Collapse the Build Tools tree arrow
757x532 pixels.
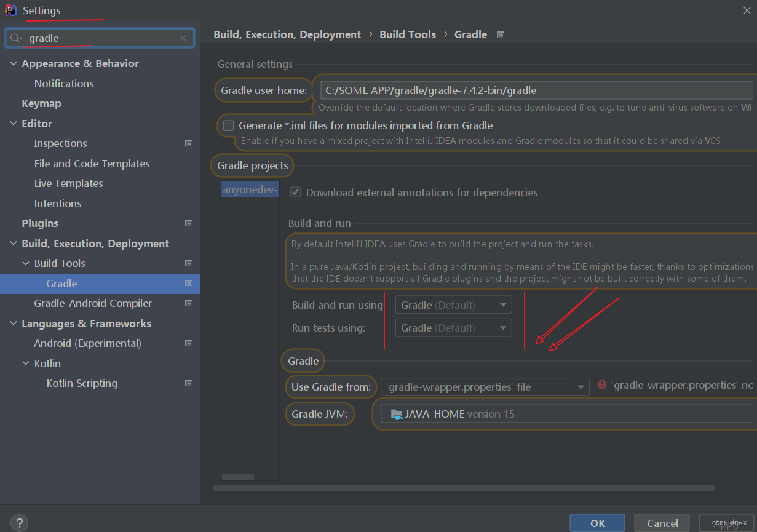coord(26,263)
